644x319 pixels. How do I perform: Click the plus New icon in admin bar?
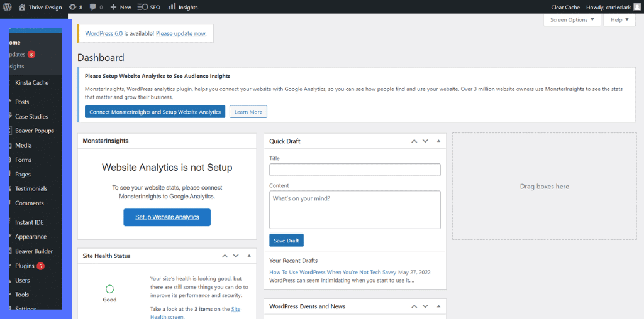114,7
